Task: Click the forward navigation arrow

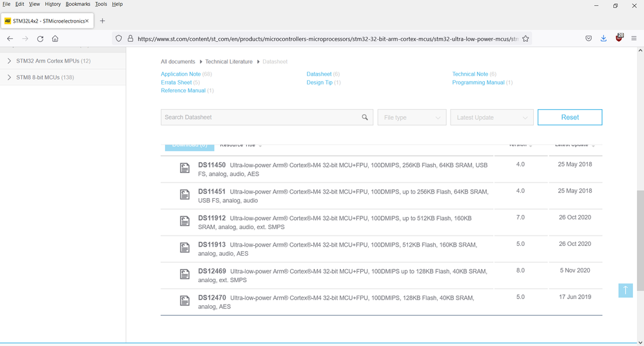Action: click(x=25, y=39)
